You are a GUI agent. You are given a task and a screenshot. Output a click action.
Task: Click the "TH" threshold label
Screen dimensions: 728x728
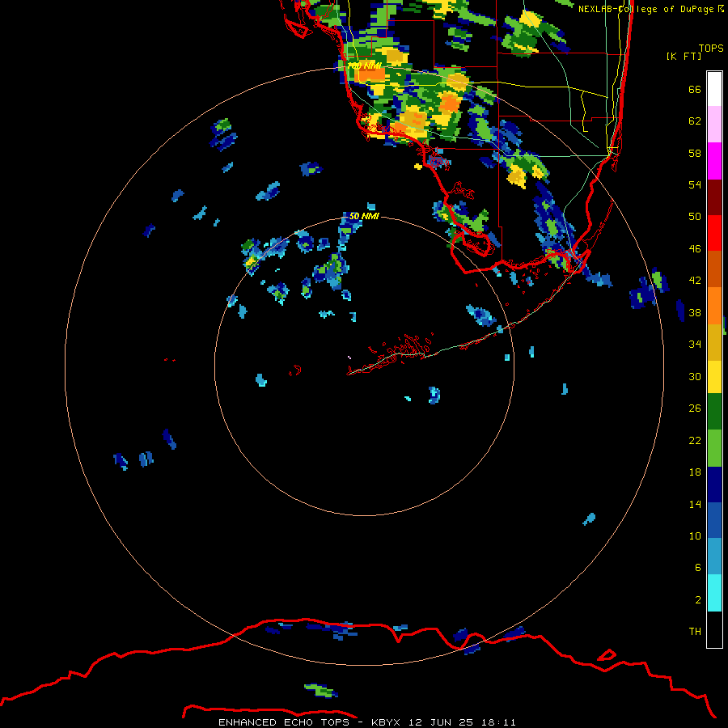pos(695,632)
